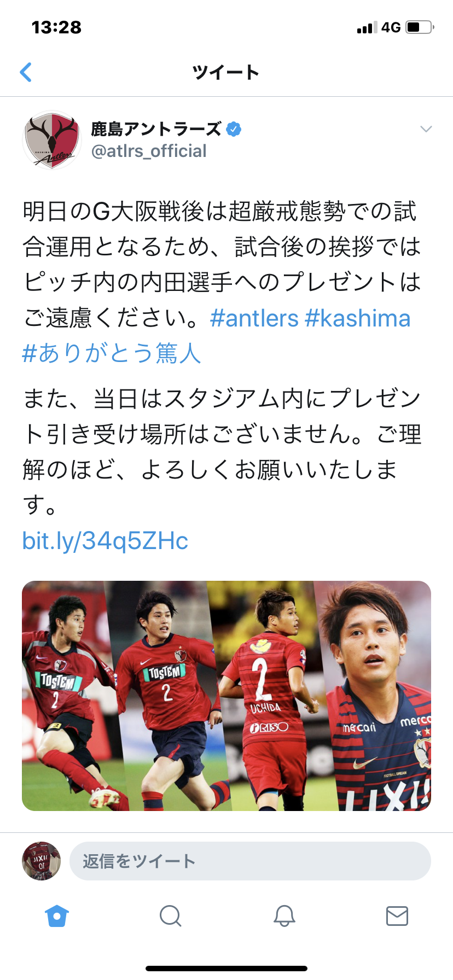Focus the 返信をツイート reply field
This screenshot has width=453, height=980.
tap(250, 861)
